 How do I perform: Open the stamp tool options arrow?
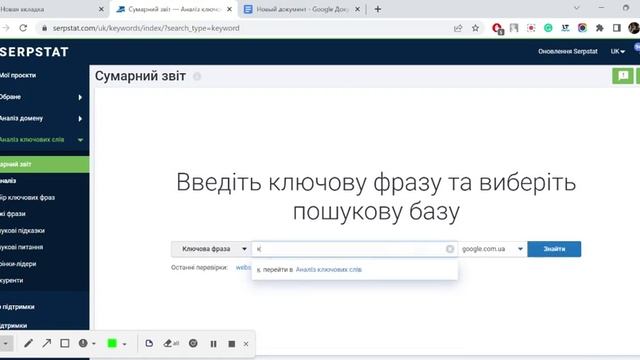(x=94, y=344)
